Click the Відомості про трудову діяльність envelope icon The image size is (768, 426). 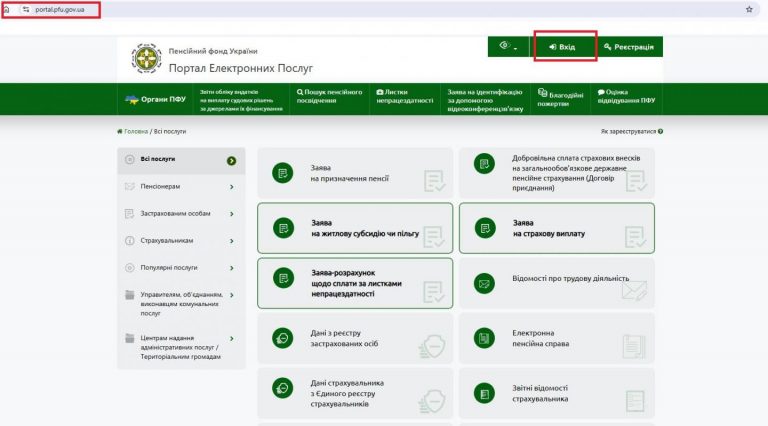484,284
